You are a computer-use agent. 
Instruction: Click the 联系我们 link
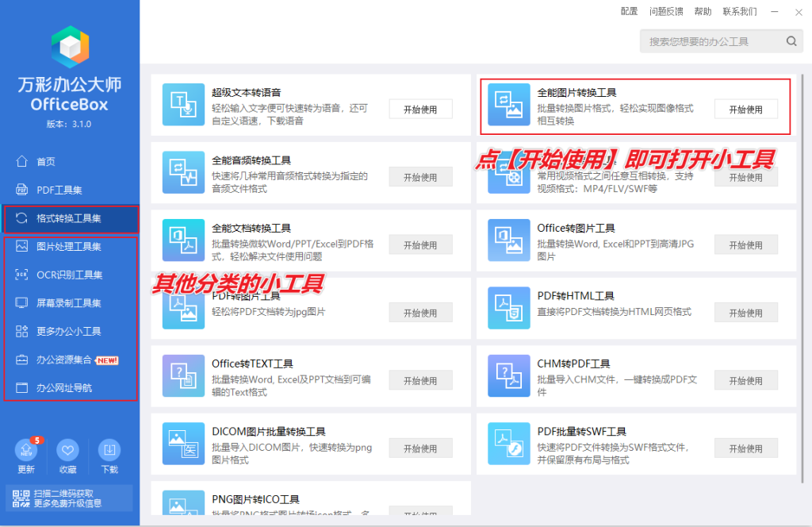click(739, 11)
